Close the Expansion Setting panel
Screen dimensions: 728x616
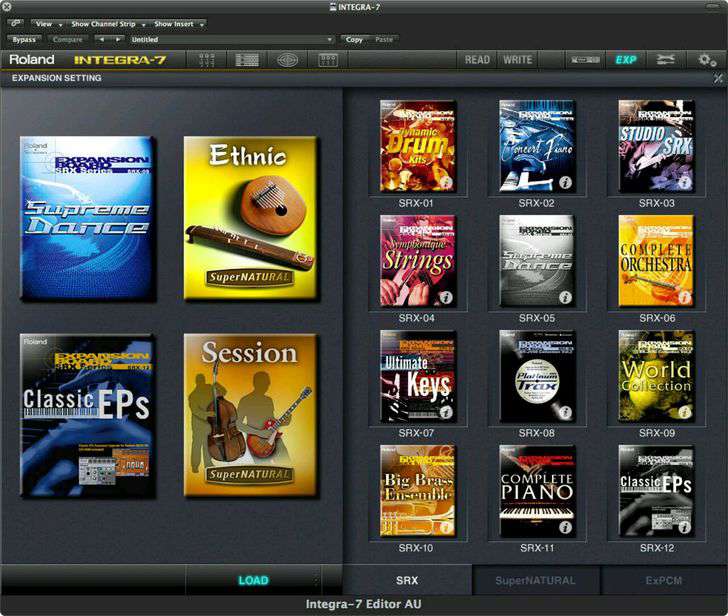coord(718,78)
